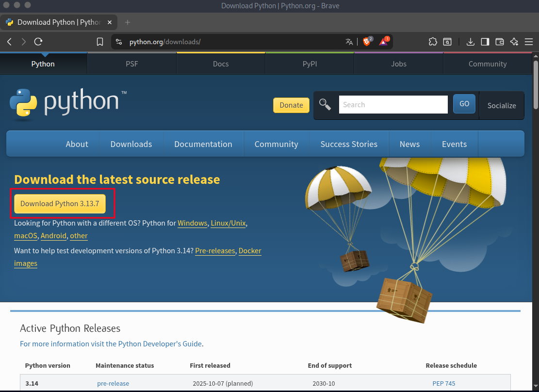Image resolution: width=539 pixels, height=392 pixels.
Task: Toggle the browser sidebar panel icon
Action: tap(485, 42)
